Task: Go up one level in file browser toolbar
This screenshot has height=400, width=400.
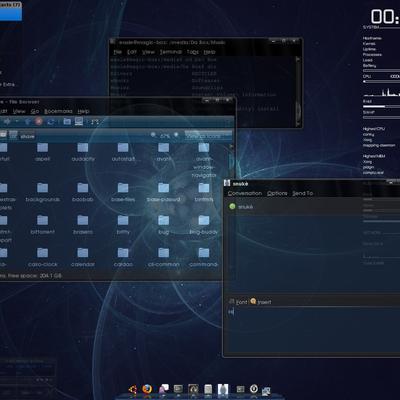Action: (27, 122)
